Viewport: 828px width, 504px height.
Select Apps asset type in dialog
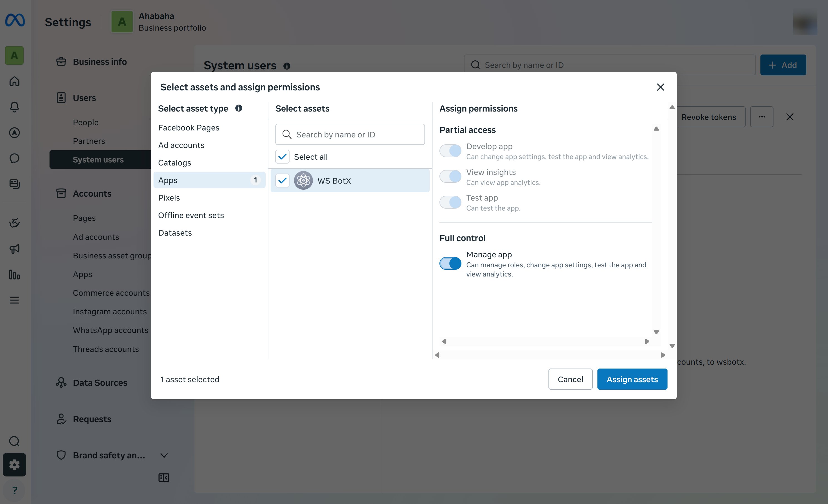click(x=209, y=180)
